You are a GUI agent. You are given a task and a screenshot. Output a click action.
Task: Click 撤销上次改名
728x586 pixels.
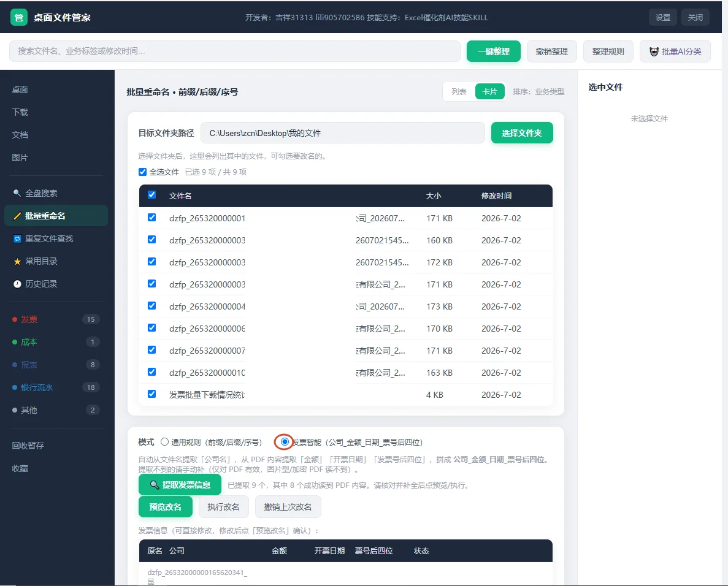(x=288, y=507)
